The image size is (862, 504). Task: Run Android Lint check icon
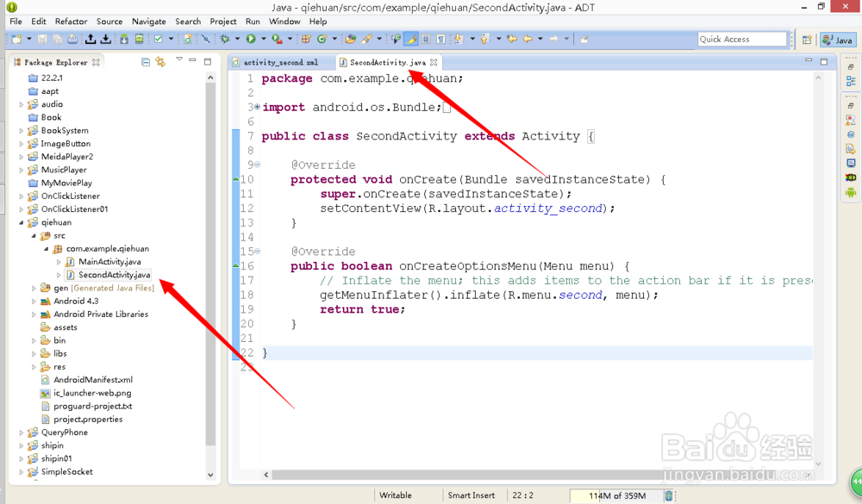[159, 39]
